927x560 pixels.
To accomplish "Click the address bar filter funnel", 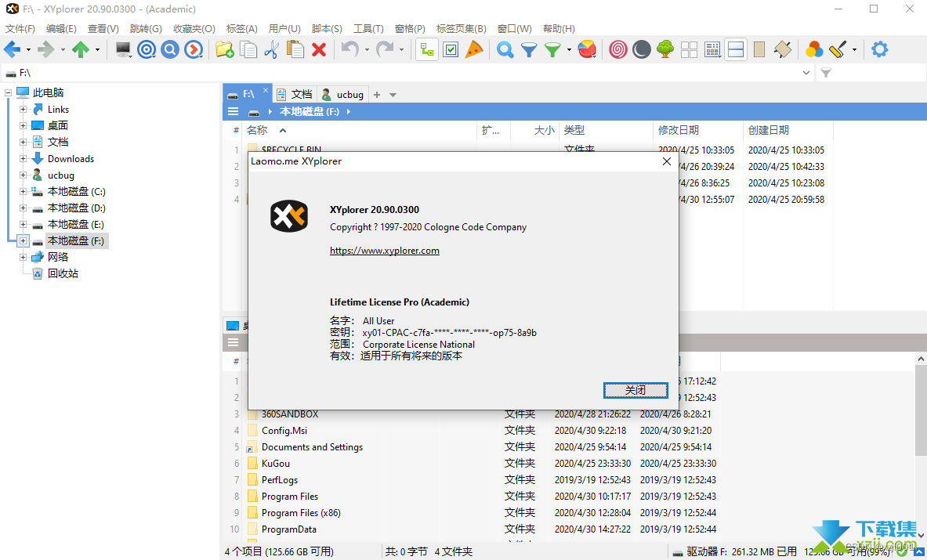I will [826, 73].
